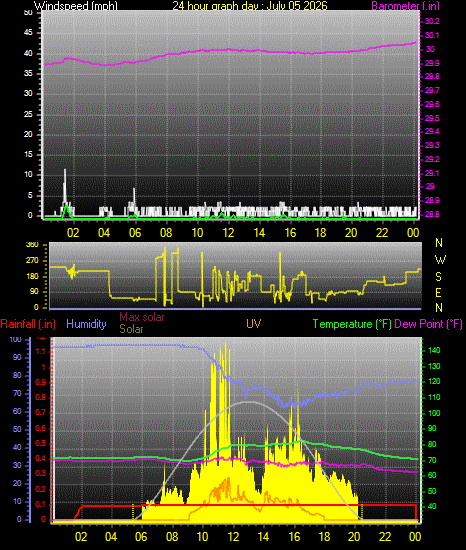Click hour 12 on the windspeed chart's time axis
This screenshot has height=550, width=466.
coord(228,233)
